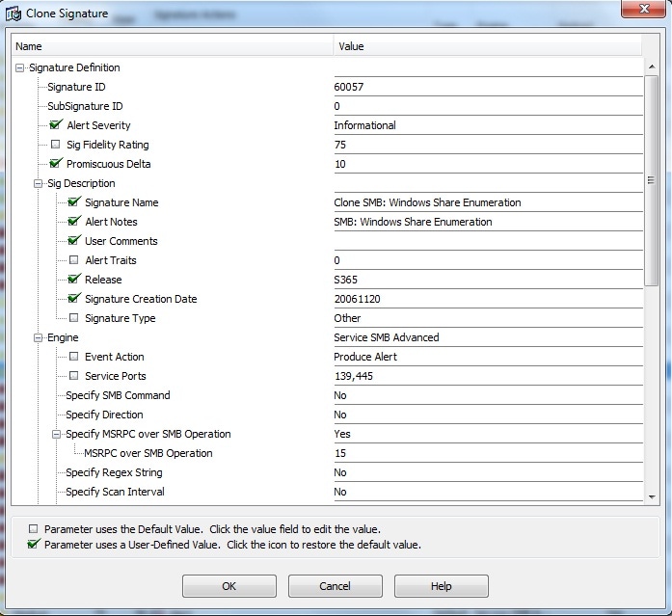Restore default for Release checkmark icon
672x616 pixels.
[74, 279]
